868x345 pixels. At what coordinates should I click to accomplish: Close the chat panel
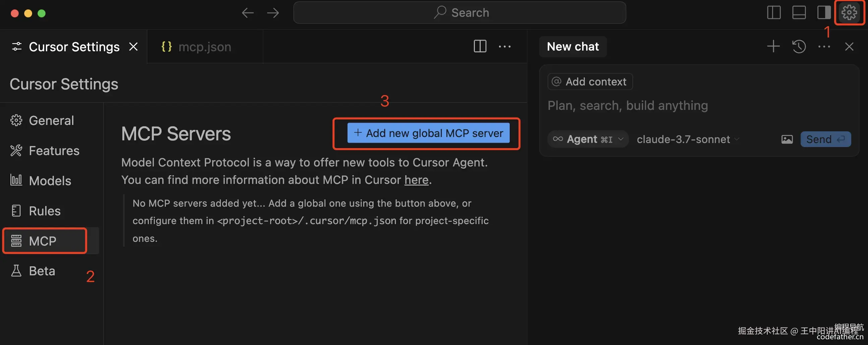pos(849,47)
